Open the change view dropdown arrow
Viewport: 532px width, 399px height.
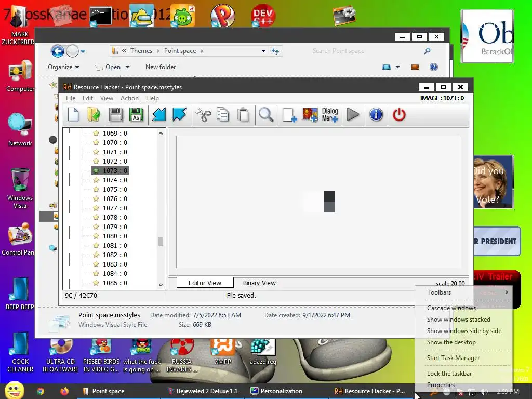397,67
